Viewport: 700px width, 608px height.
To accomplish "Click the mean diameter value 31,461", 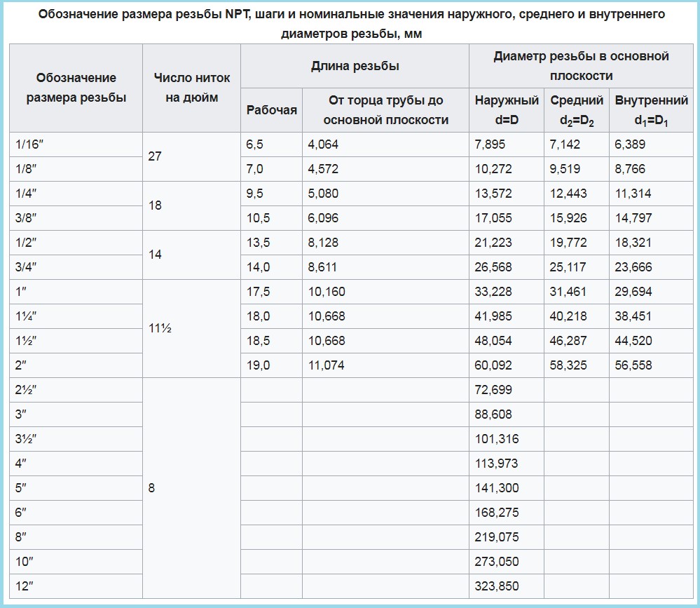I will click(568, 292).
